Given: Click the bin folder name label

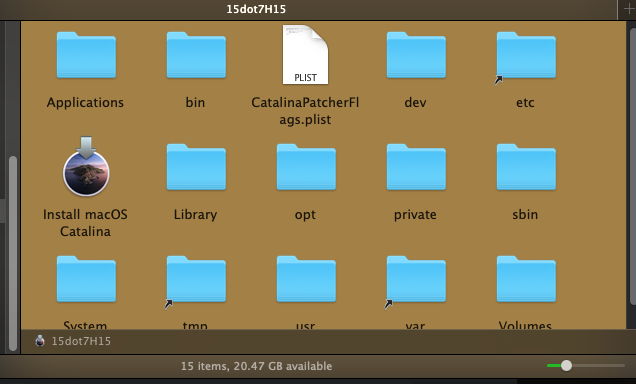Looking at the screenshot, I should [x=195, y=103].
